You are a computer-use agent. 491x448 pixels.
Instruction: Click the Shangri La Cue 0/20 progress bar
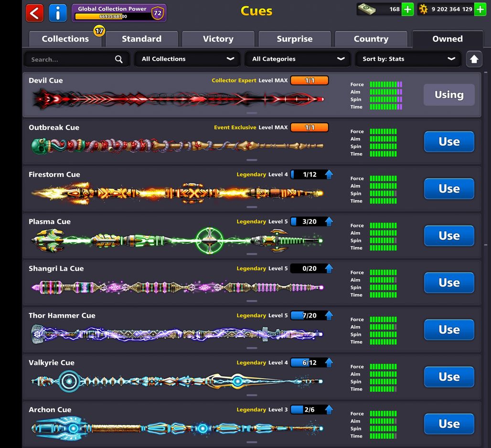tap(309, 268)
